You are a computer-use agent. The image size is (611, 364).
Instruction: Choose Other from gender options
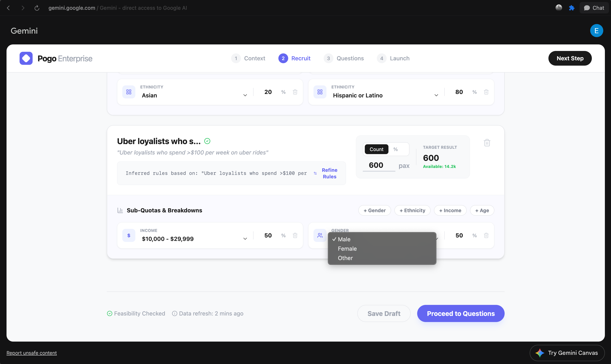pyautogui.click(x=345, y=258)
